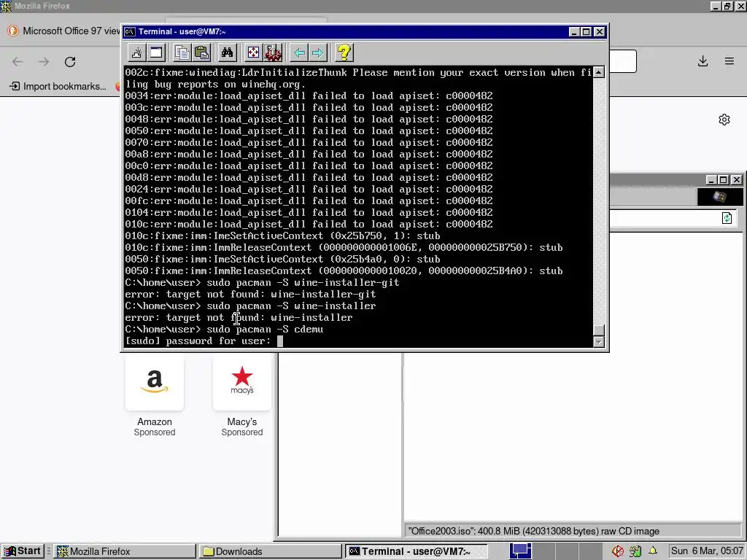Click the sudo password prompt line
Screen dimensions: 747x560
coord(204,341)
